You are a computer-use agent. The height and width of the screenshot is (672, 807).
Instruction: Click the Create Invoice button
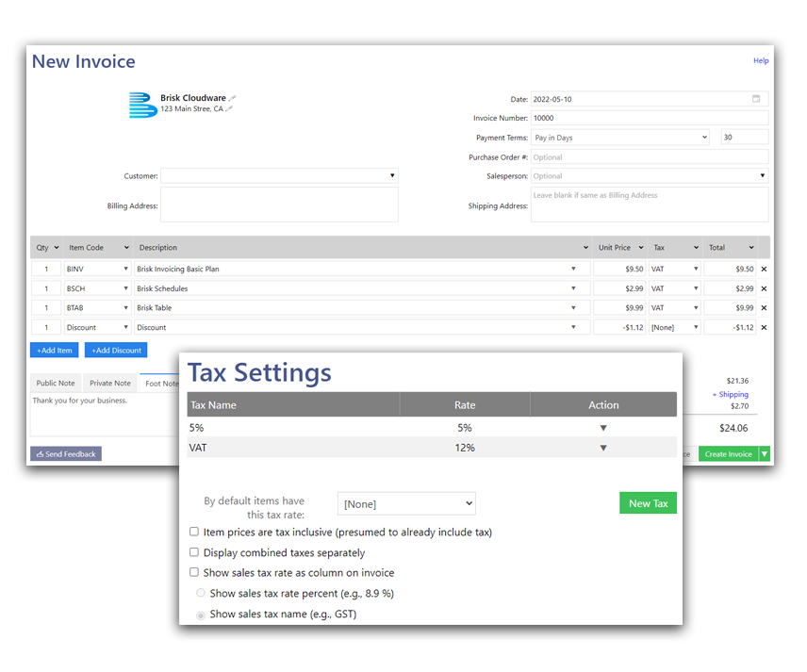coord(728,454)
